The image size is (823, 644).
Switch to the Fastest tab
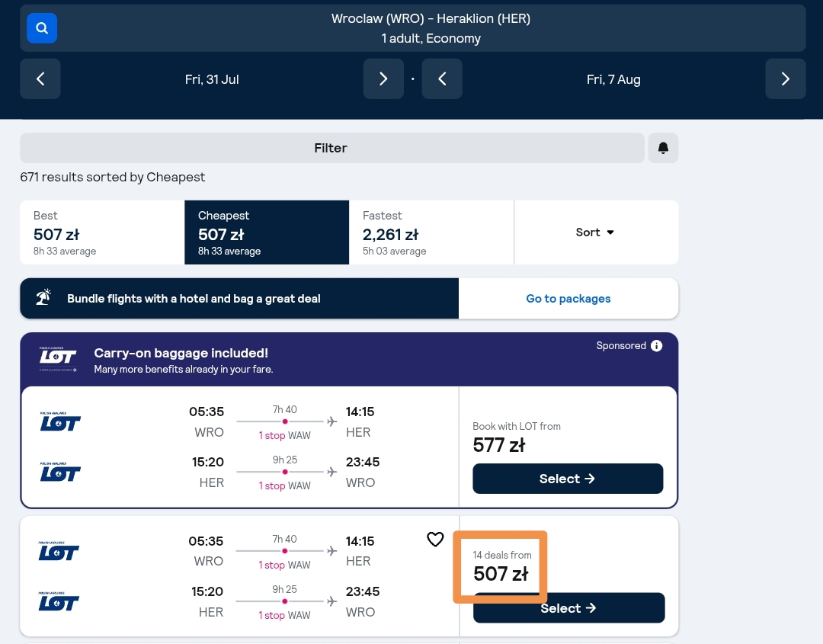point(431,232)
